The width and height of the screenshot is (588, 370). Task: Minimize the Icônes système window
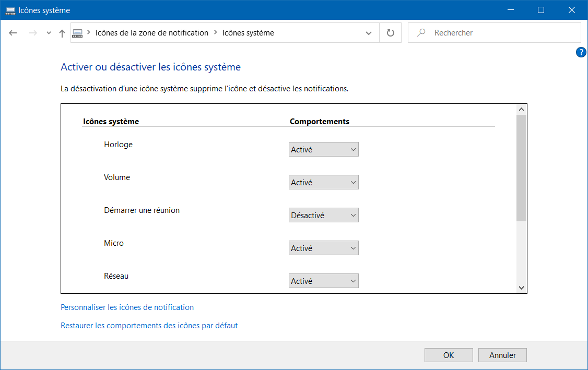pos(510,10)
